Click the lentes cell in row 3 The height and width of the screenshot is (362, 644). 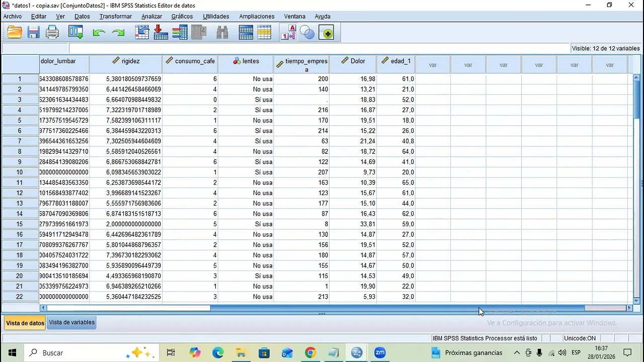pos(246,100)
